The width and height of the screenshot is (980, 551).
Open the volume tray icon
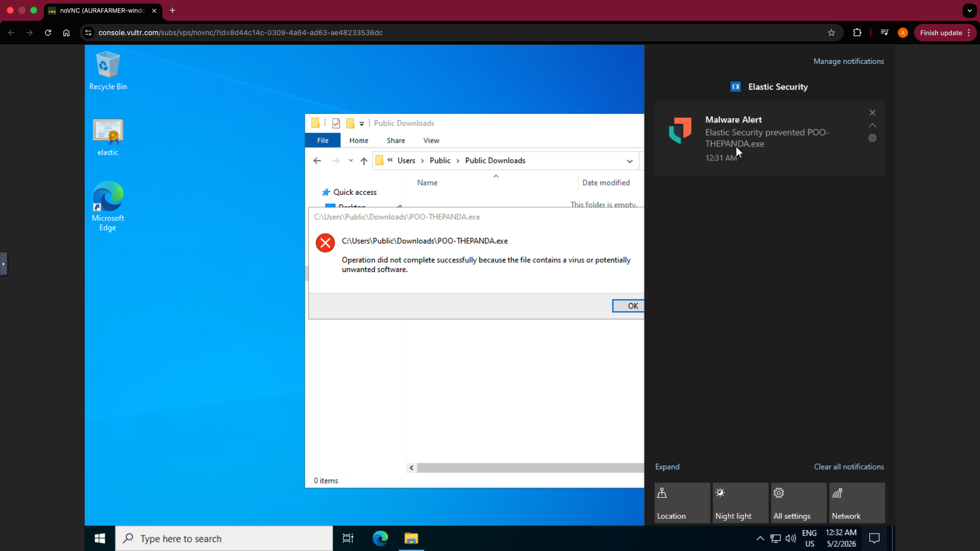[x=791, y=538]
